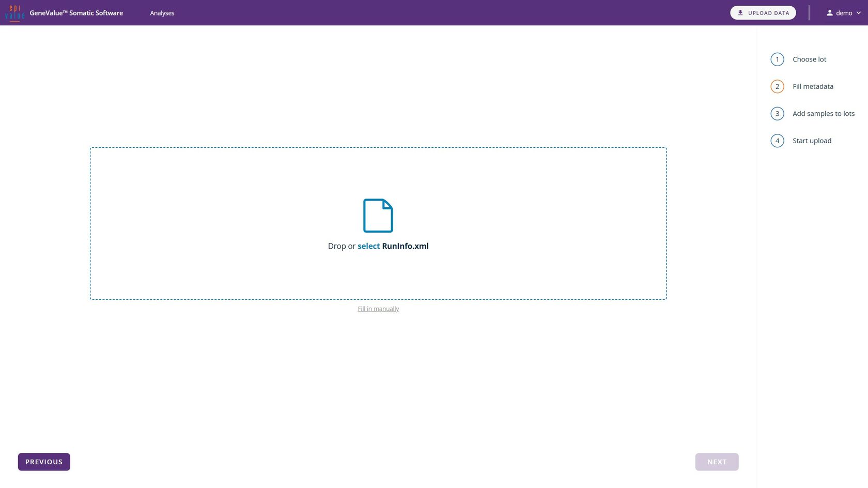
Task: Click the RunInfo.xml filename text
Action: tap(405, 246)
